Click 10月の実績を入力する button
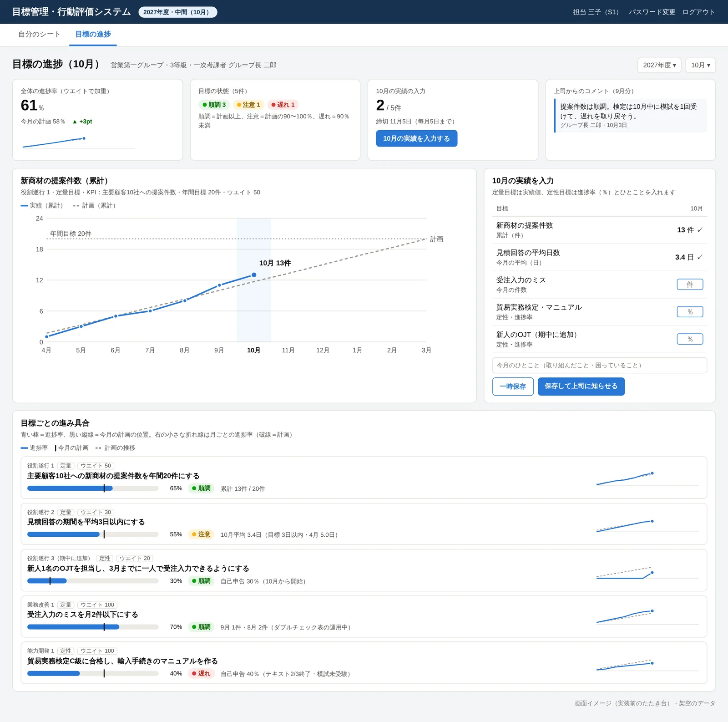This screenshot has height=722, width=728. [x=416, y=138]
